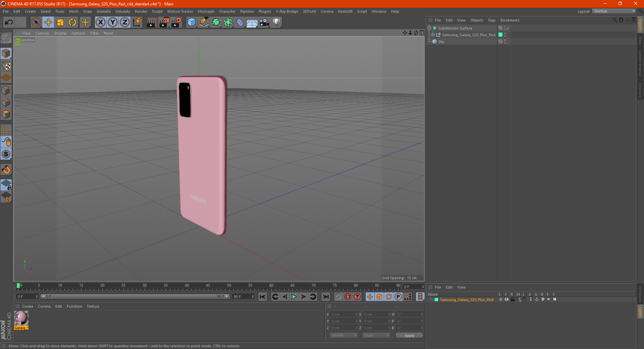Toggle Subdivision Surface enable checkmark
644x349 pixels.
click(x=508, y=28)
